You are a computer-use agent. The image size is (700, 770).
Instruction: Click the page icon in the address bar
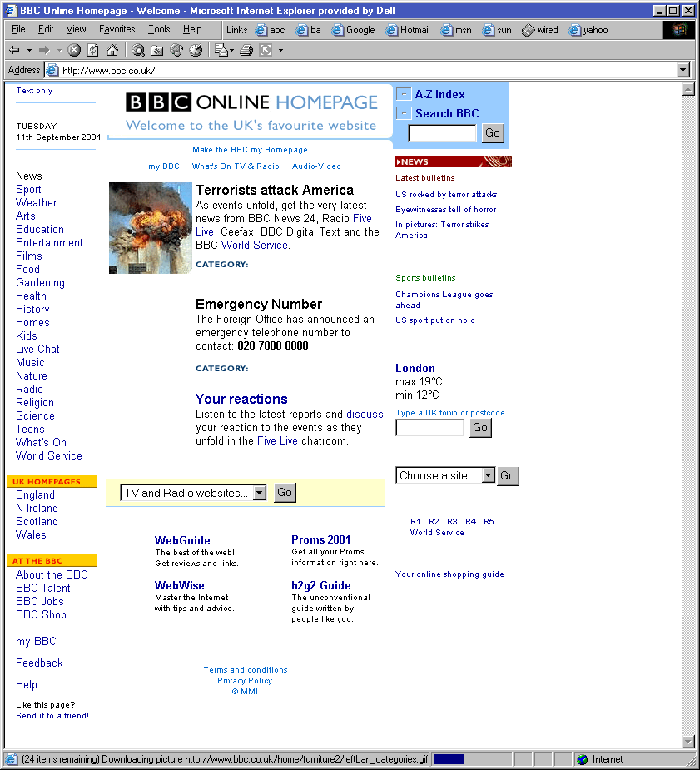click(x=52, y=70)
